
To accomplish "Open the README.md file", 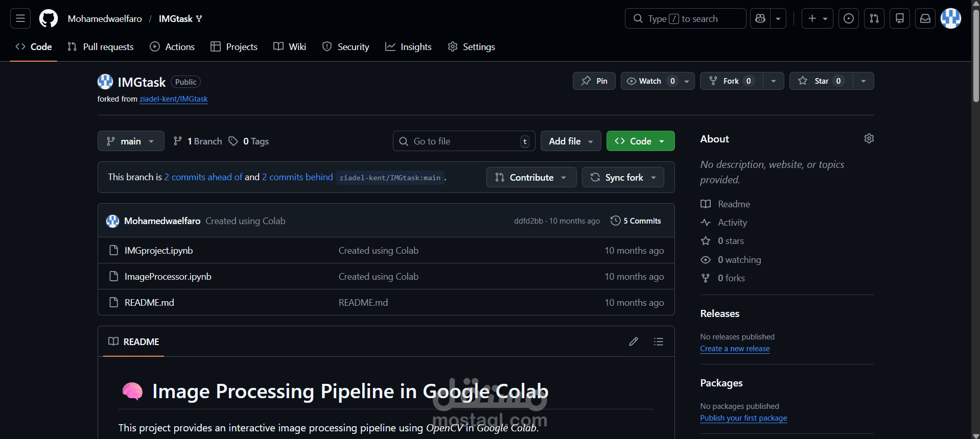I will click(x=149, y=303).
